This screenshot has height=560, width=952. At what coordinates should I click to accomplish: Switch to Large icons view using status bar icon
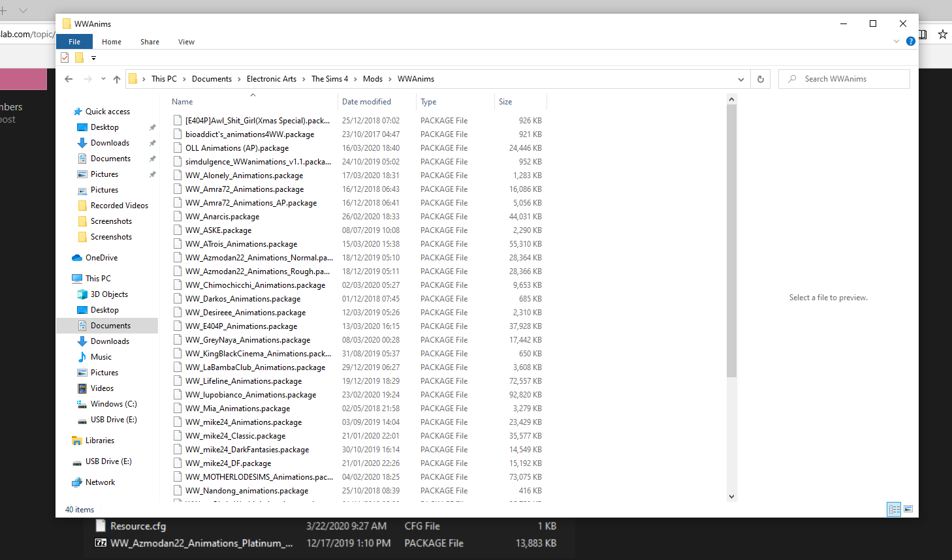tap(908, 509)
